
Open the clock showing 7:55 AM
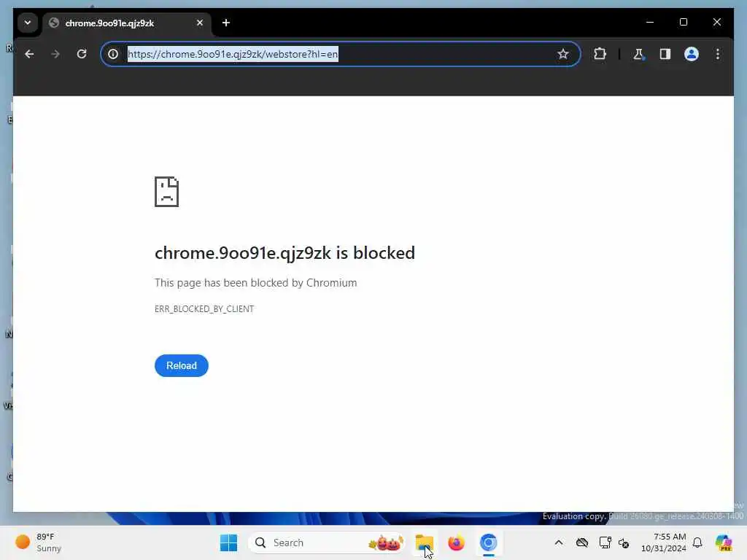click(x=663, y=542)
